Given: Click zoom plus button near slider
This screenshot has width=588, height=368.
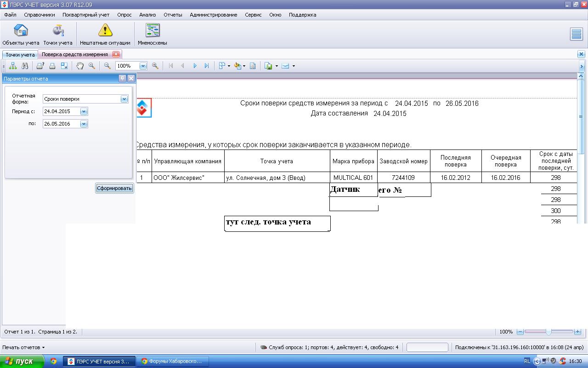Looking at the screenshot, I should click(578, 332).
